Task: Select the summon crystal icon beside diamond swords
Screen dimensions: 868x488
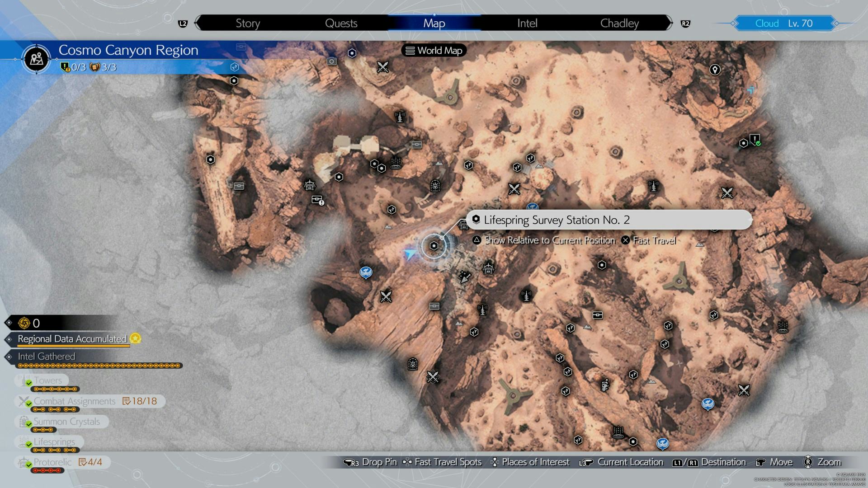Action: coord(413,364)
